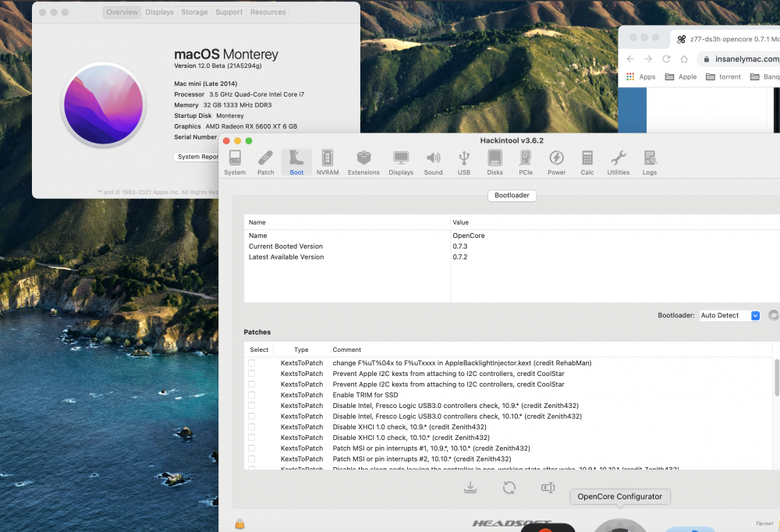Click the circular refresh icon below the patches list
Image resolution: width=780 pixels, height=532 pixels.
tap(509, 488)
